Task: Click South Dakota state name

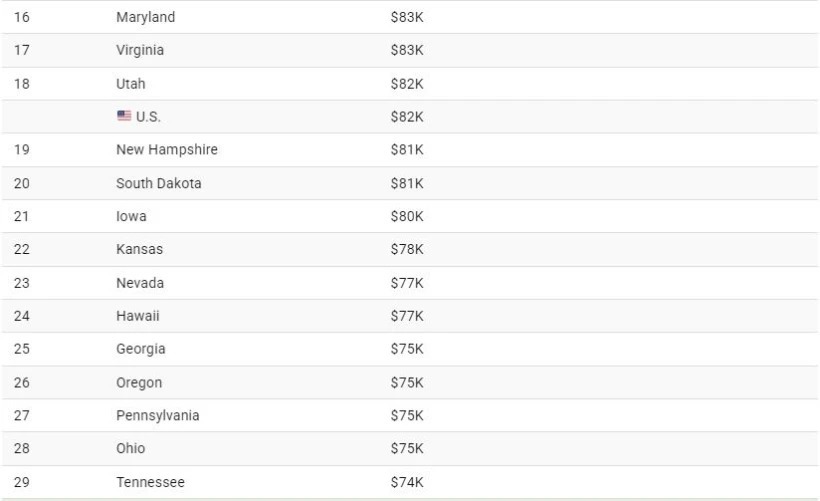Action: pos(158,183)
